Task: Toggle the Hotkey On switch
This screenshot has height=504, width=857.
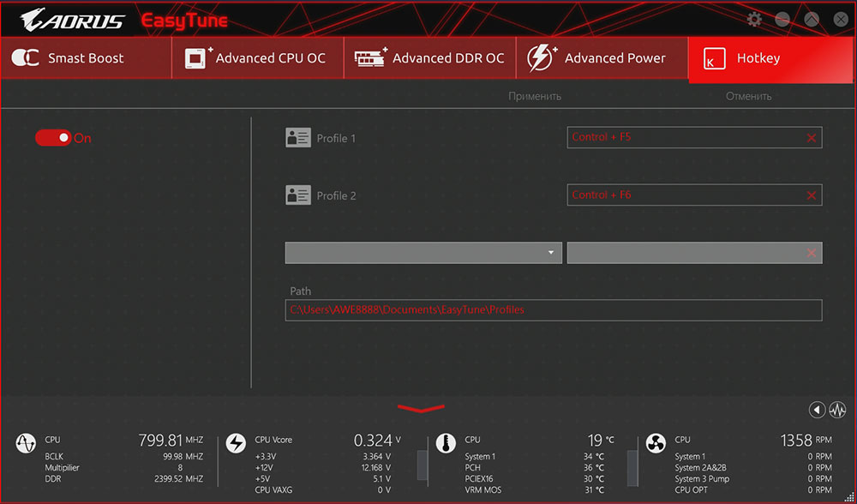Action: click(53, 138)
